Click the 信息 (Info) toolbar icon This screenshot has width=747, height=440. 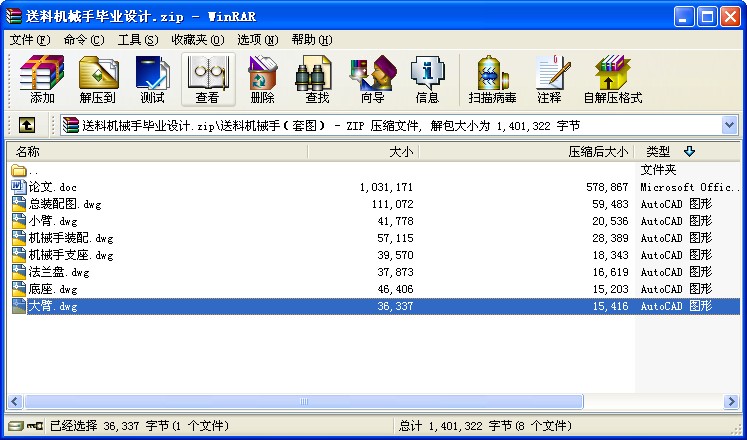(427, 80)
